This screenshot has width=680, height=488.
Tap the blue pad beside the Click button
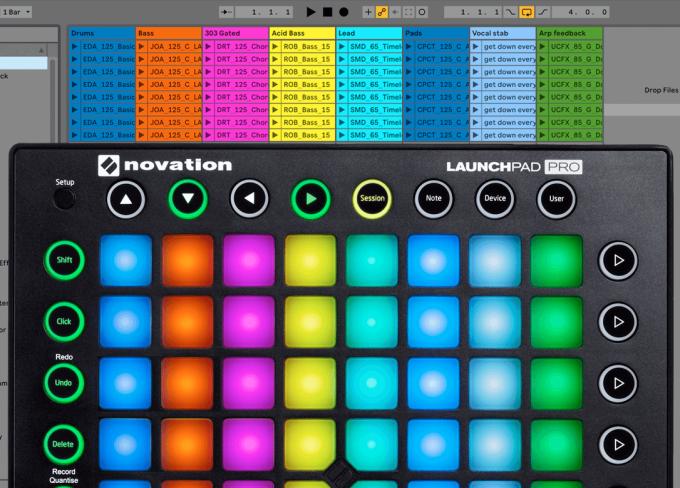tap(126, 322)
